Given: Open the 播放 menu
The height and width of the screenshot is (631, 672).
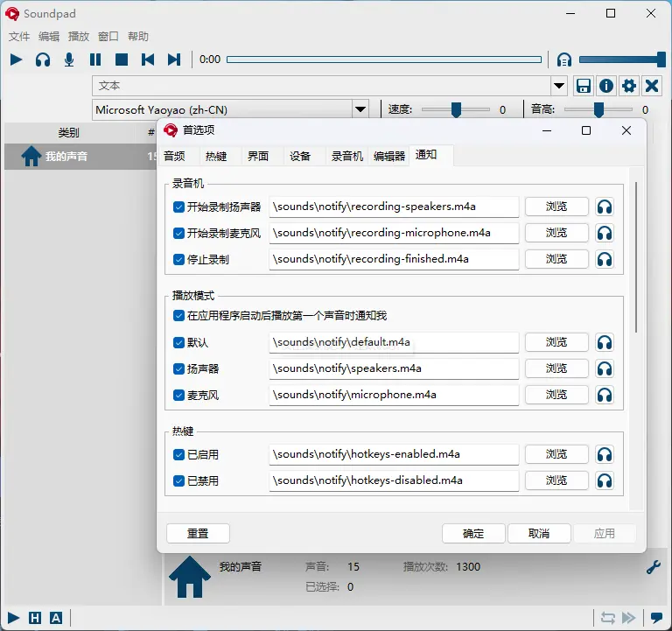Looking at the screenshot, I should (x=79, y=37).
